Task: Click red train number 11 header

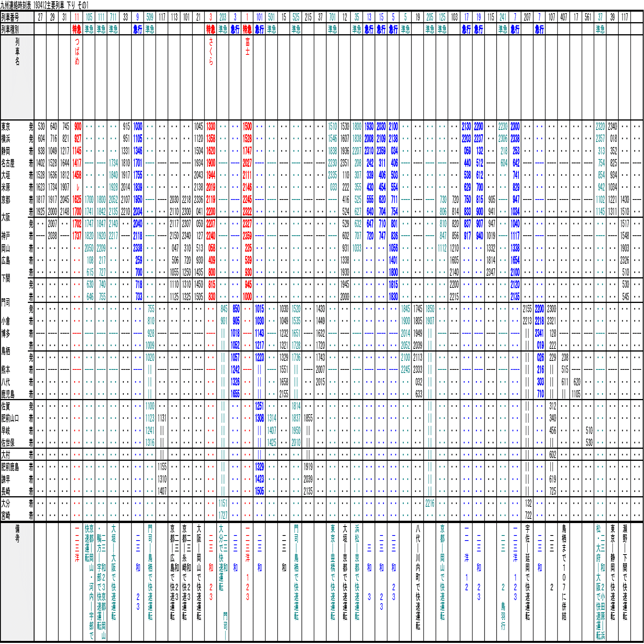Action: click(x=77, y=17)
